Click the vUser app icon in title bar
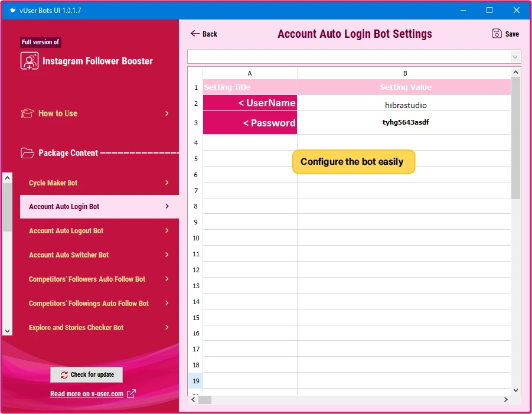This screenshot has height=414, width=532. pyautogui.click(x=12, y=10)
